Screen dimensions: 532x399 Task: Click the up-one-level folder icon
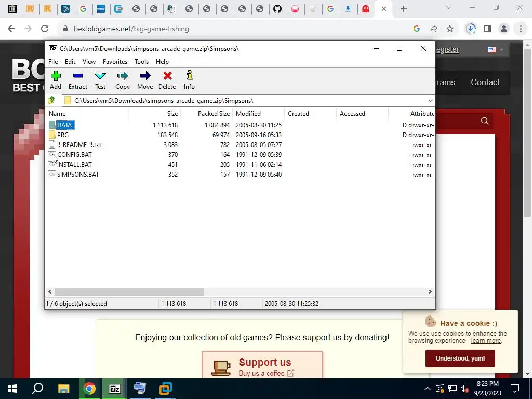(51, 100)
